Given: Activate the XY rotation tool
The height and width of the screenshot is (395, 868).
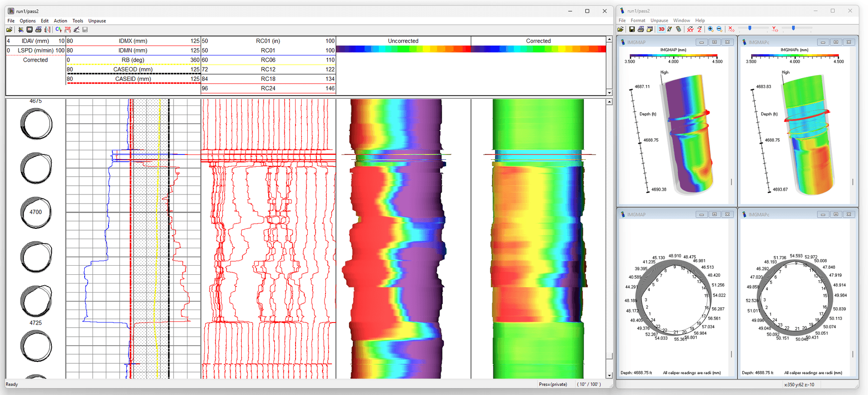Looking at the screenshot, I should pyautogui.click(x=690, y=29).
